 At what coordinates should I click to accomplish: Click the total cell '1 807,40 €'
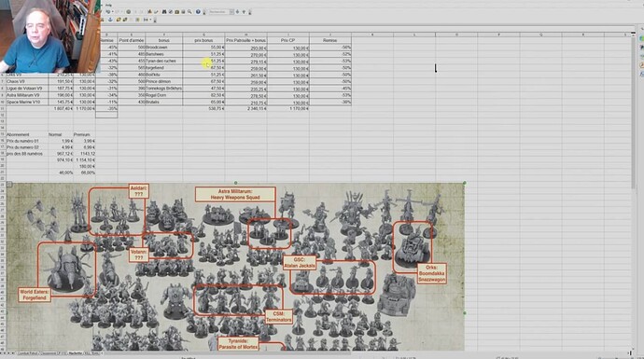(x=62, y=109)
